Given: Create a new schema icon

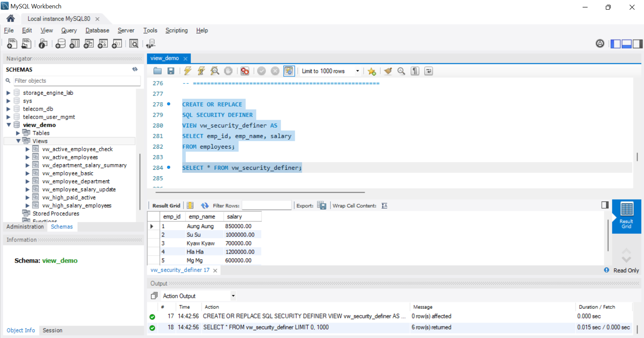Looking at the screenshot, I should pyautogui.click(x=60, y=44).
